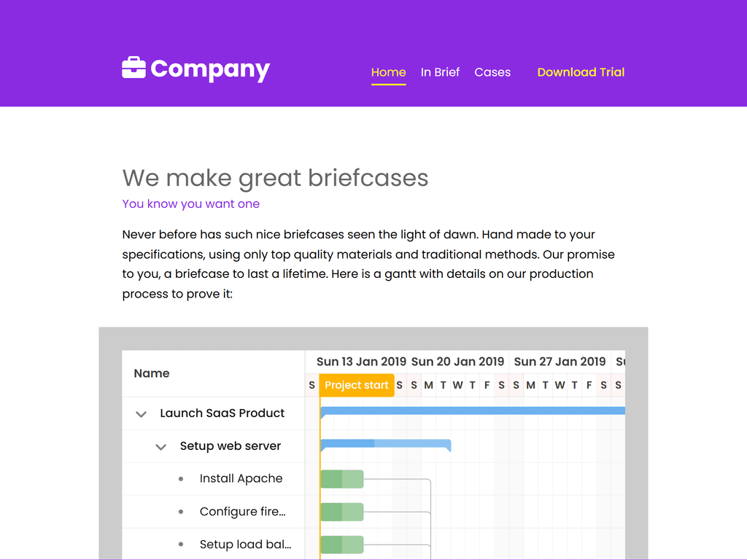Click the briefcase logo icon

click(x=133, y=68)
